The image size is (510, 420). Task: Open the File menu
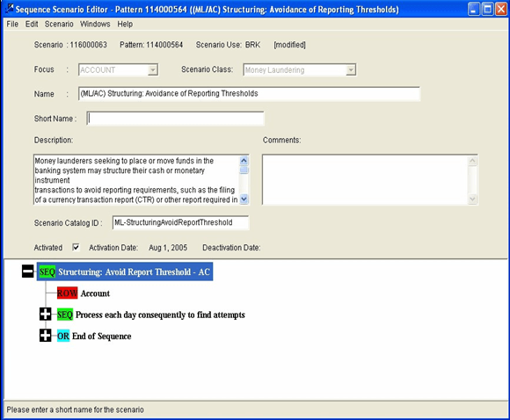pyautogui.click(x=12, y=24)
